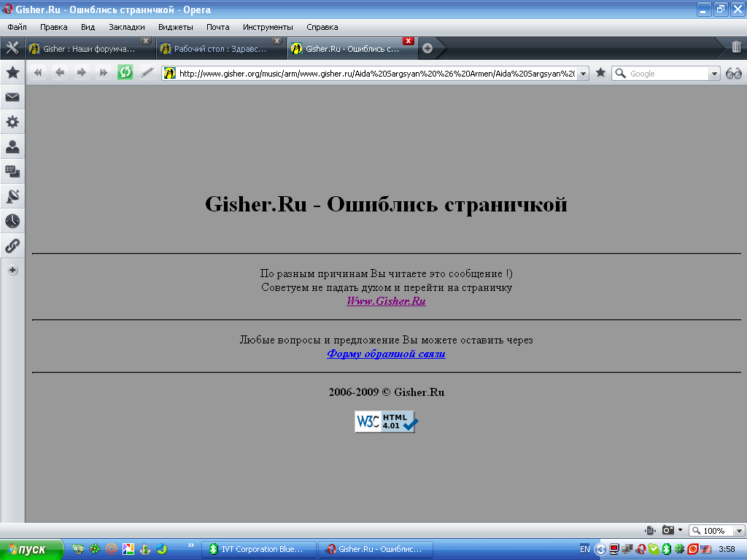The height and width of the screenshot is (560, 747).
Task: Open the 100% zoom level dropdown
Action: (739, 531)
